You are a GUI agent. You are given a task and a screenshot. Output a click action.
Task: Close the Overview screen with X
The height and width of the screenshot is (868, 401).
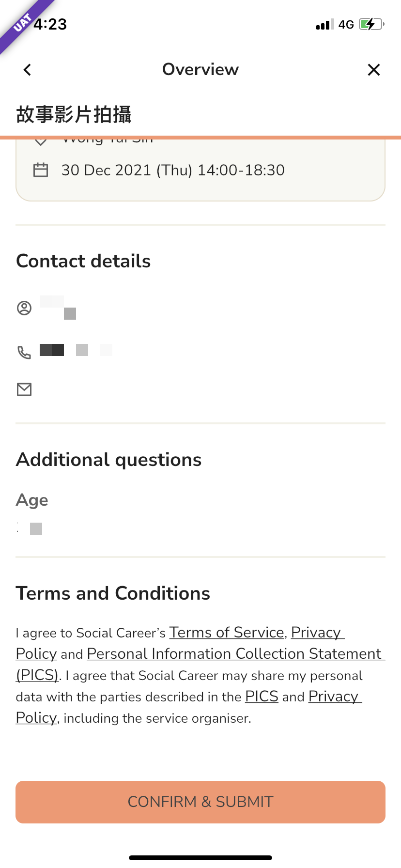(x=373, y=70)
